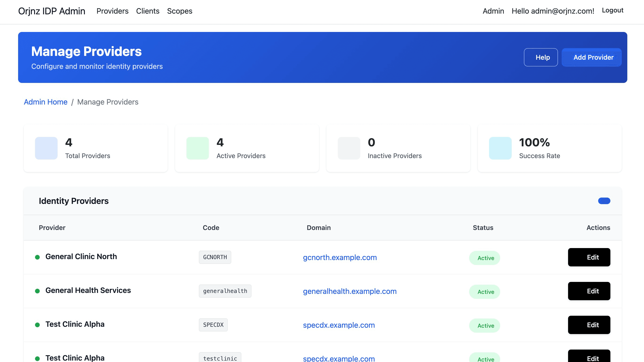Open the specdx.example.com link in the SPECDX row
644x362 pixels.
click(x=339, y=325)
